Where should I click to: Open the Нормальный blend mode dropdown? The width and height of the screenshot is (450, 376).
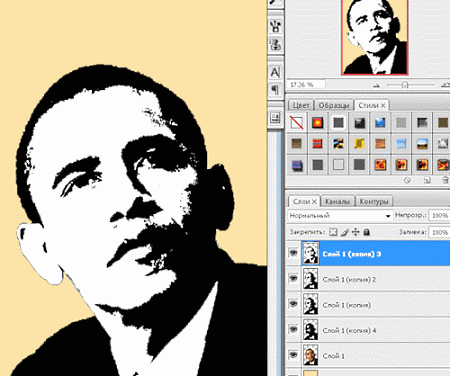[x=340, y=216]
